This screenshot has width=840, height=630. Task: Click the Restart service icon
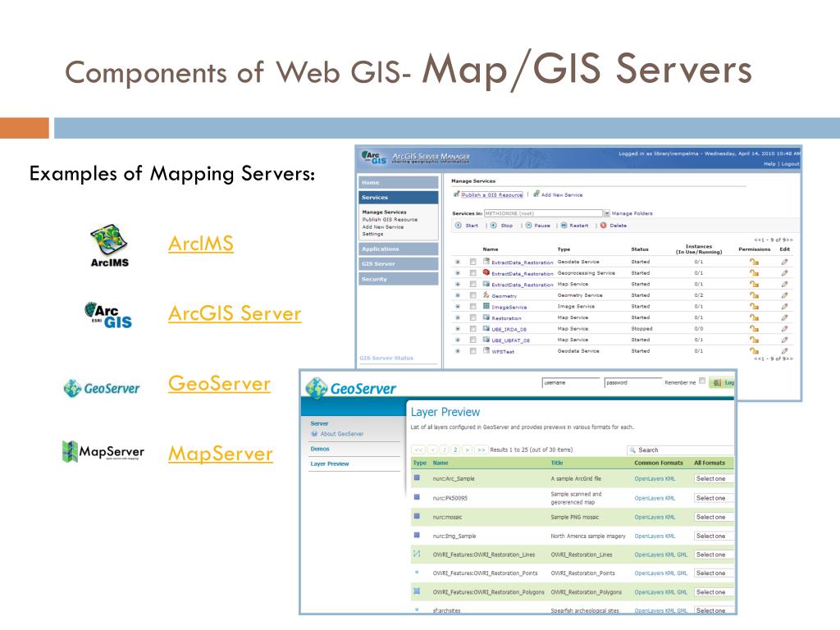(x=564, y=226)
